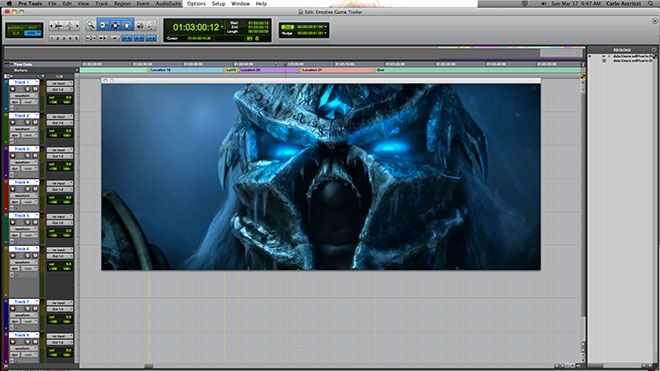Select the Scrubber speaker tool
Image resolution: width=660 pixels, height=371 pixels.
point(140,26)
